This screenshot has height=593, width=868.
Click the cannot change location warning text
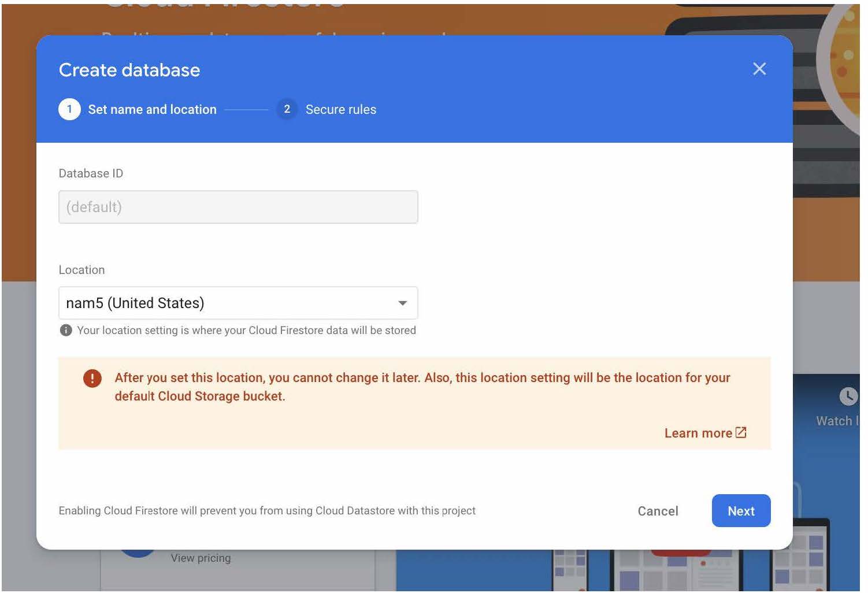(422, 387)
